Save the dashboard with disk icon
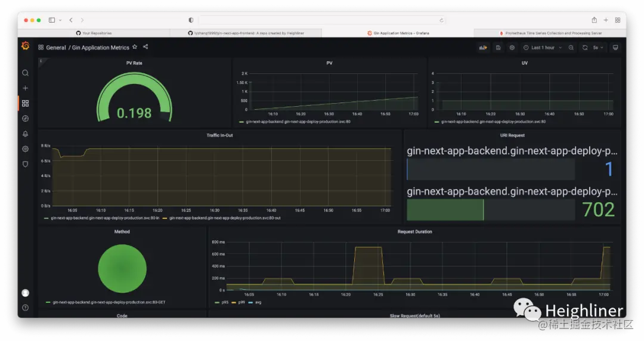 coord(498,48)
